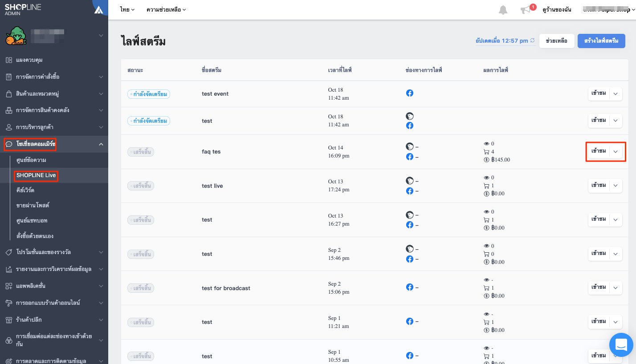Click เข้าชม button for faq tes stream
The width and height of the screenshot is (636, 364).
(599, 151)
